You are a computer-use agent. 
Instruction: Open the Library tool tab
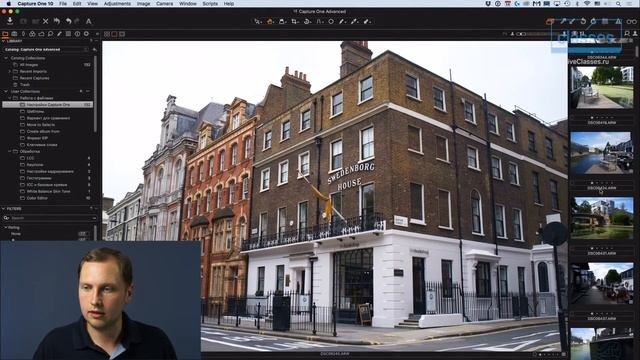click(x=5, y=34)
